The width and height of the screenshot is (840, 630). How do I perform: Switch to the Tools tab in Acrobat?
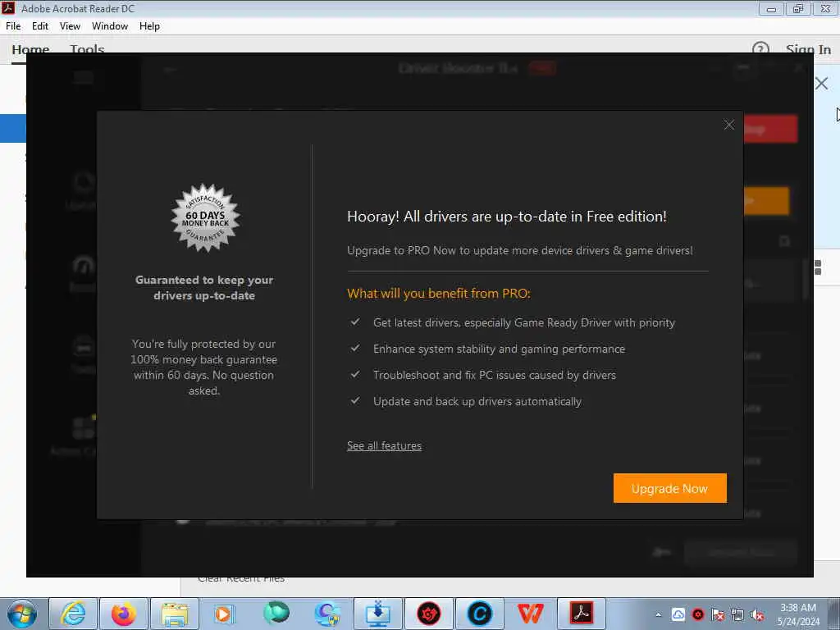pos(87,48)
